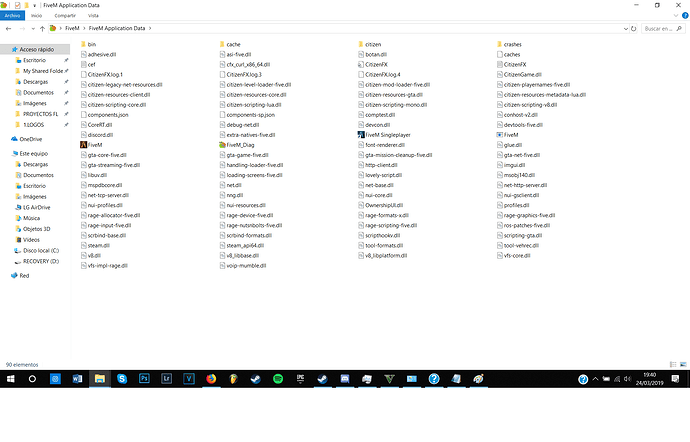Show hidden system tray icons
Viewport: 690px width, 442px height.
pos(595,379)
